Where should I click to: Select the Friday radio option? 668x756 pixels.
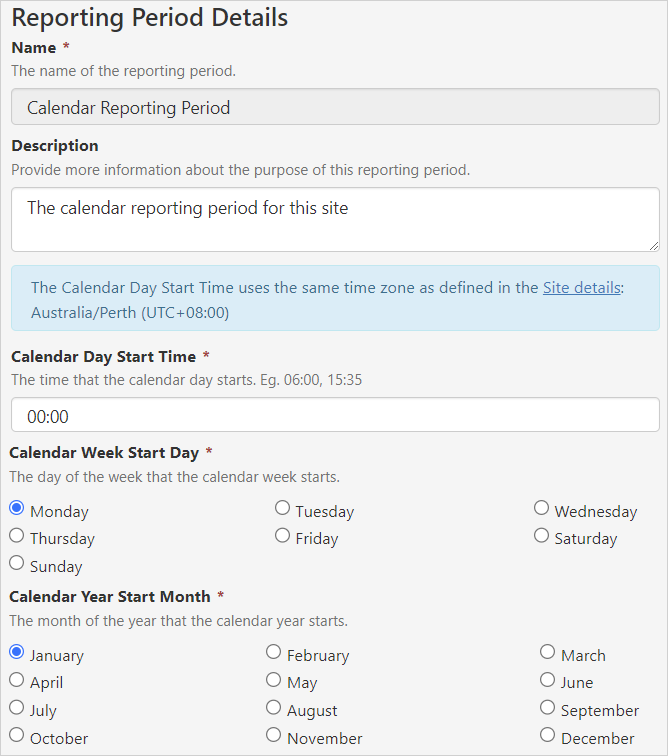tap(282, 535)
